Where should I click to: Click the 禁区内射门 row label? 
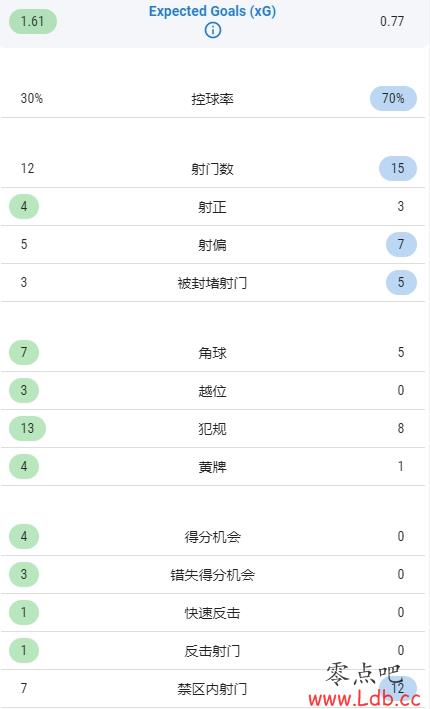pos(213,689)
